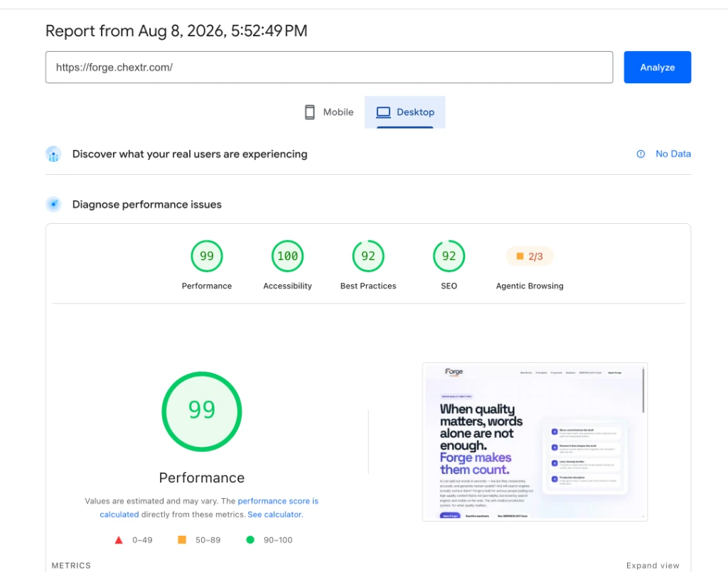Open the Performance score gauge 99
The width and height of the screenshot is (728, 572).
[x=207, y=256]
